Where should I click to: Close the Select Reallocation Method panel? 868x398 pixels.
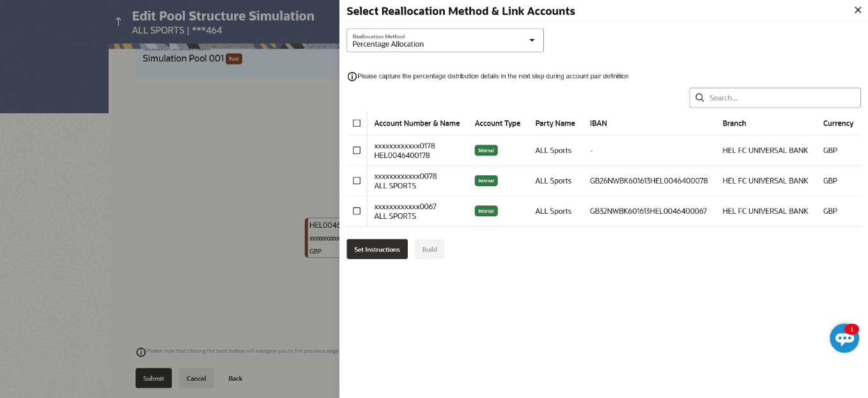click(x=858, y=10)
